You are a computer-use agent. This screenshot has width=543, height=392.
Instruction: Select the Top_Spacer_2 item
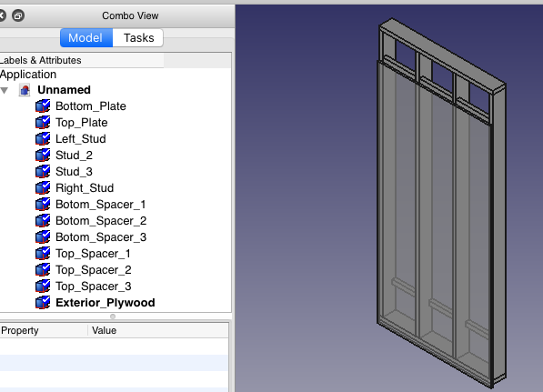coord(93,270)
